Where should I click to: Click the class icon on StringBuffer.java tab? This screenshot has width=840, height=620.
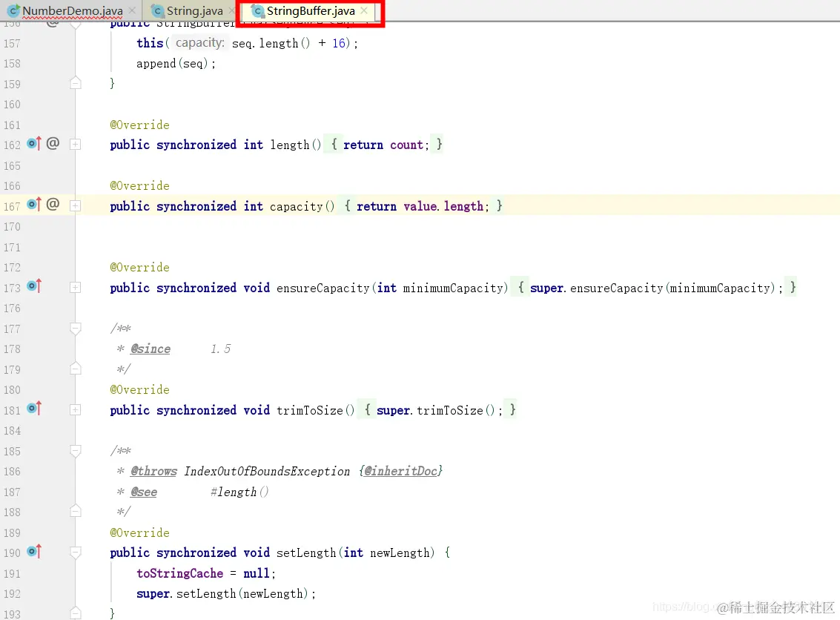coord(258,10)
